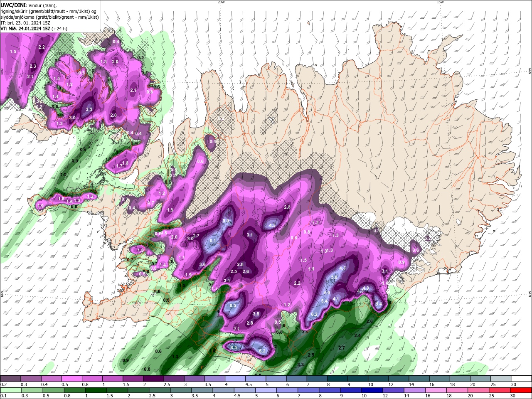Click the 15W longitude label

[440, 2]
